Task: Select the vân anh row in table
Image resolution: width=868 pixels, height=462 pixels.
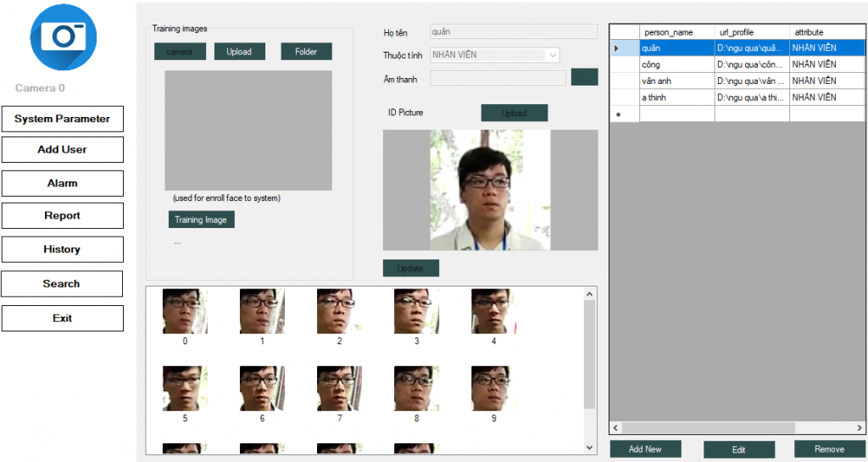Action: (x=676, y=81)
